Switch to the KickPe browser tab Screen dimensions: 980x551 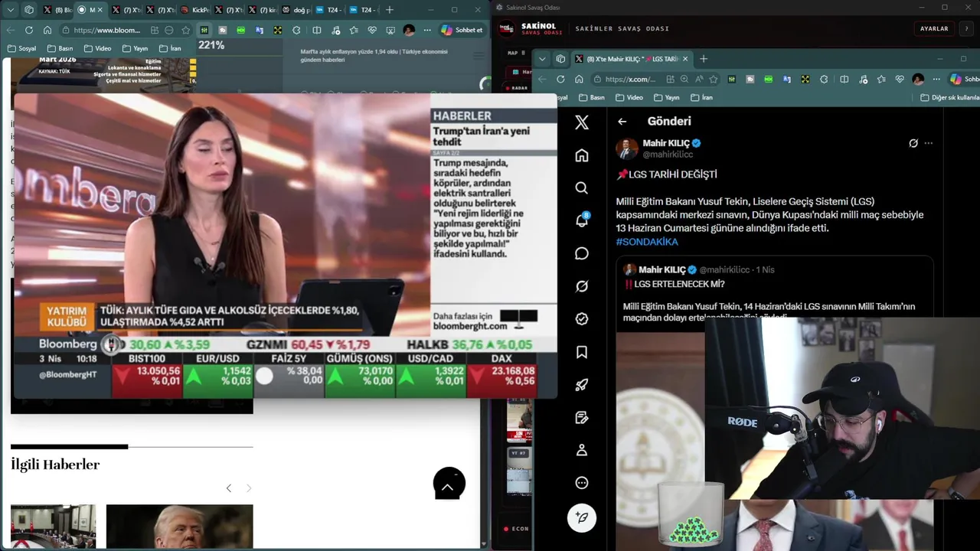pos(194,10)
